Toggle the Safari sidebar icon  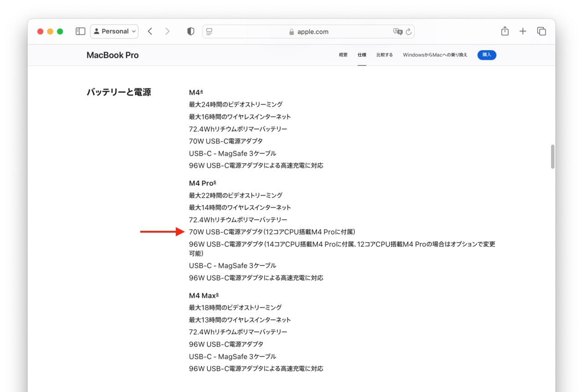point(80,31)
